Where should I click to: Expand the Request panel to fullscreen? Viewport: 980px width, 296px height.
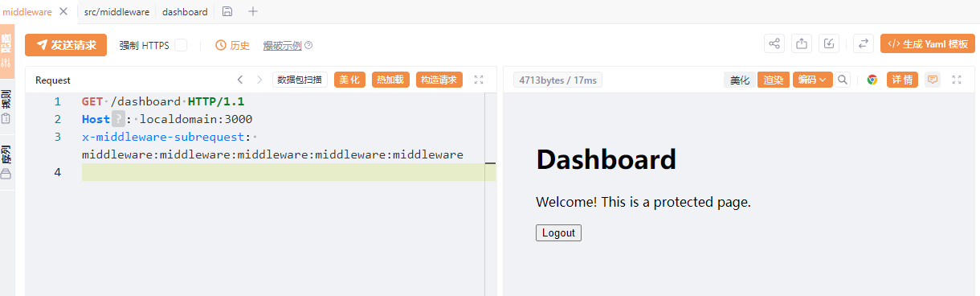coord(480,80)
